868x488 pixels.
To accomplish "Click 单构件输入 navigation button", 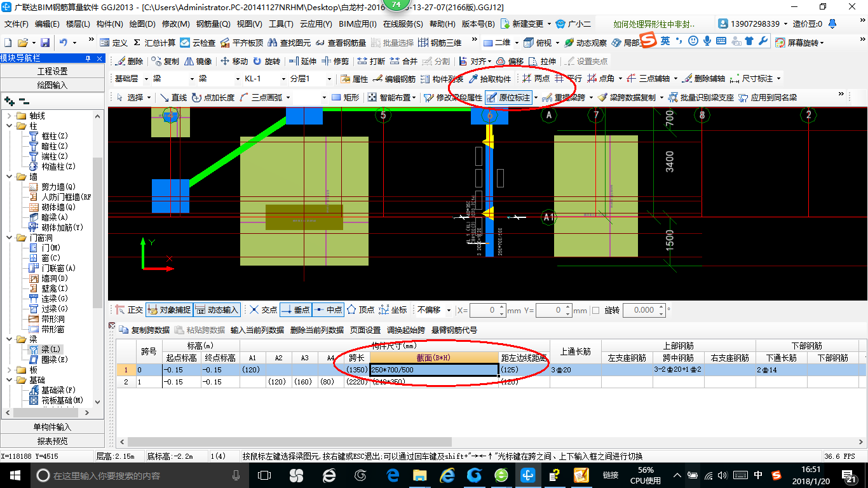I will tap(52, 427).
